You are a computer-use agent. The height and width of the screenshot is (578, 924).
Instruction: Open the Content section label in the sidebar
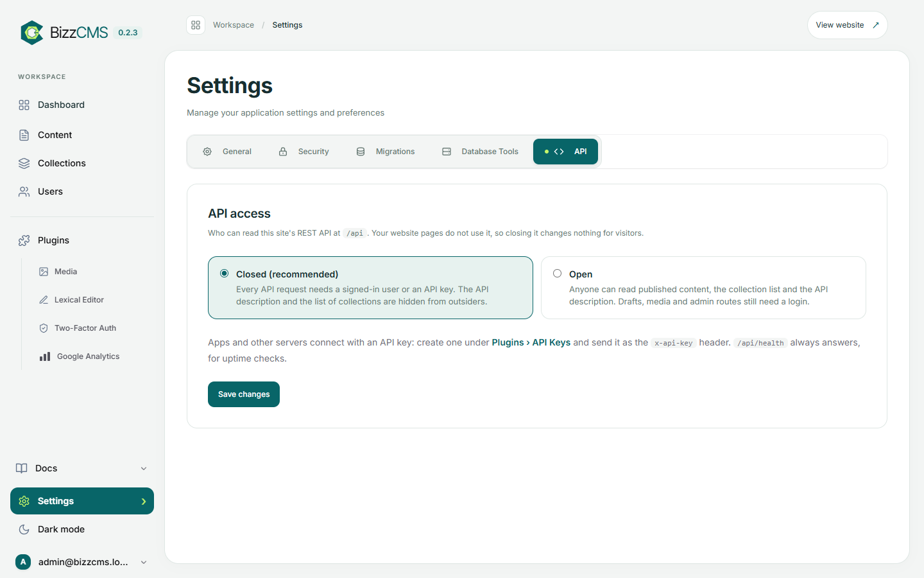pyautogui.click(x=55, y=135)
